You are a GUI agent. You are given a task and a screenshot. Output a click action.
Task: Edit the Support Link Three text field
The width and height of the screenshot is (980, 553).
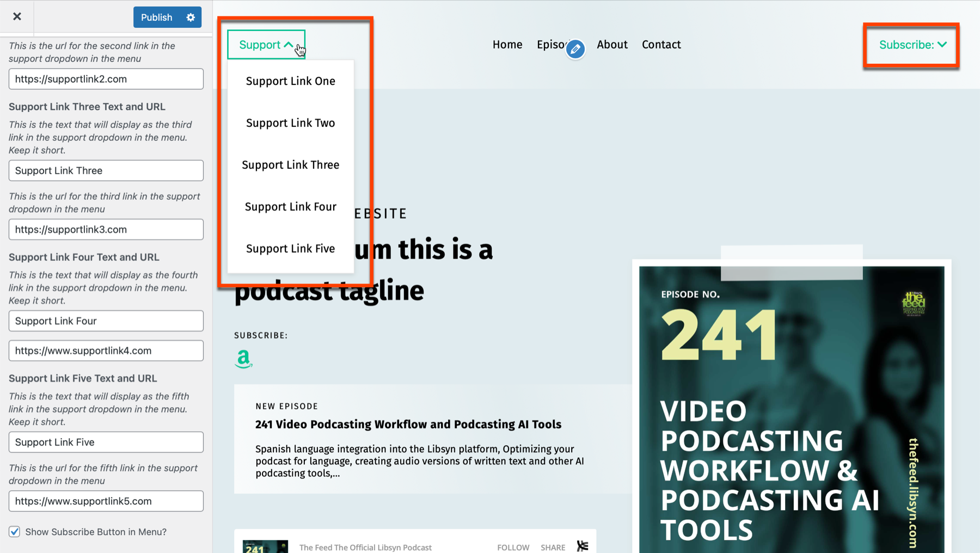click(106, 170)
